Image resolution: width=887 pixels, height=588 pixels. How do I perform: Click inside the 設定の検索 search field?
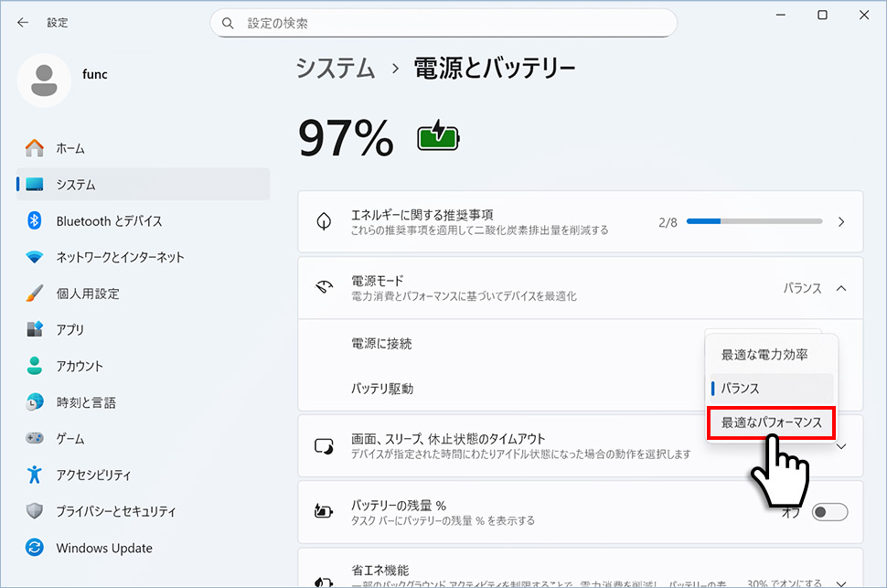443,22
